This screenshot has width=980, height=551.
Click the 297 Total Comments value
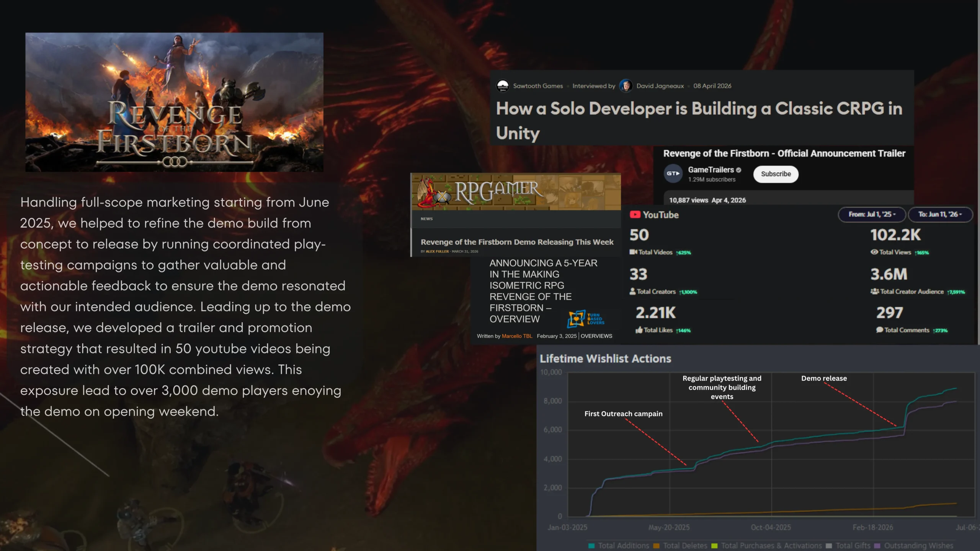[x=890, y=313]
